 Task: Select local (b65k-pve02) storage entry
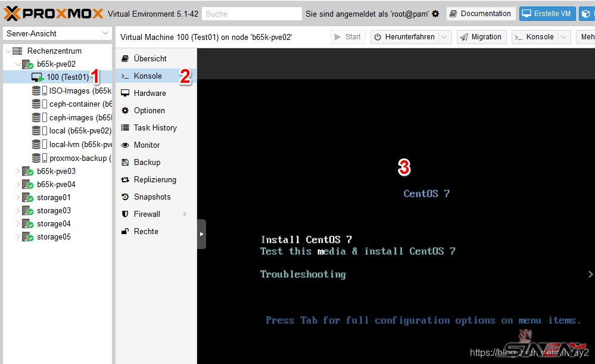pos(57,131)
